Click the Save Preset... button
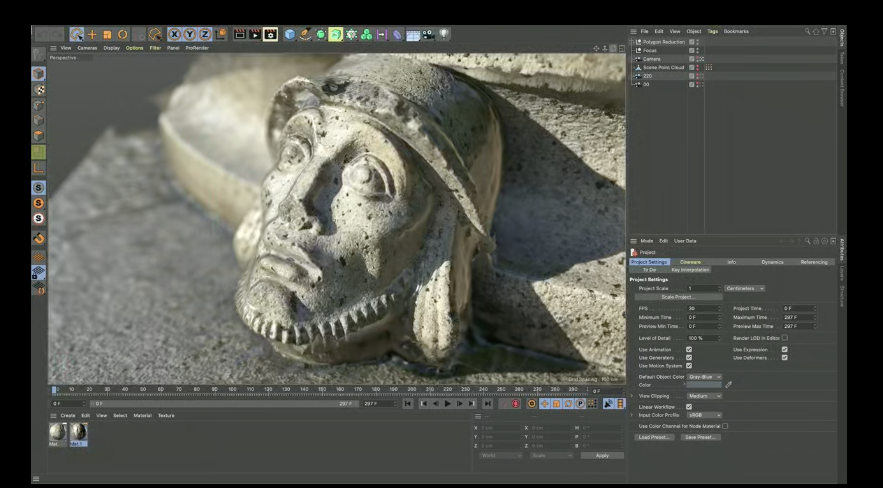Image resolution: width=883 pixels, height=488 pixels. point(700,437)
